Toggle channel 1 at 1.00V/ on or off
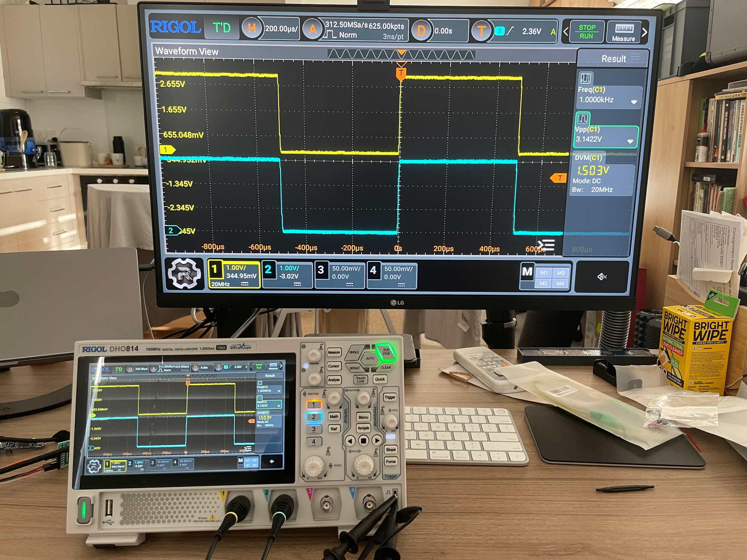This screenshot has width=747, height=560. click(x=233, y=275)
